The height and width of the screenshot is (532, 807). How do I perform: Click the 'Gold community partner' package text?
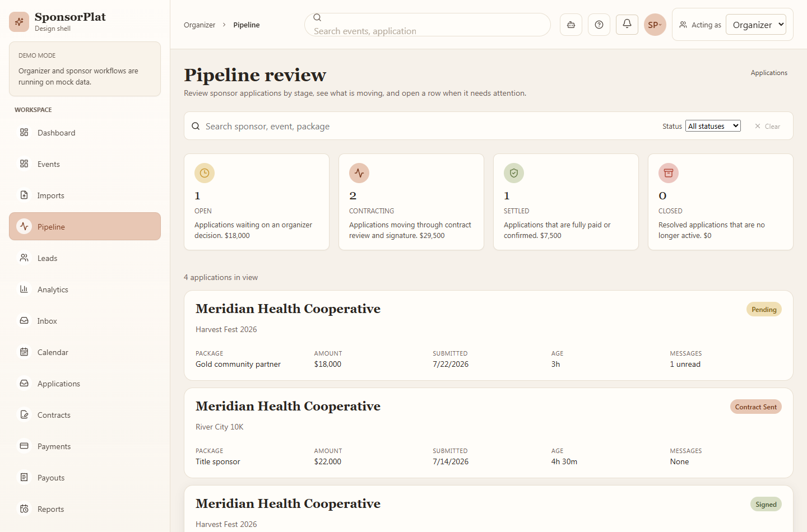point(238,364)
